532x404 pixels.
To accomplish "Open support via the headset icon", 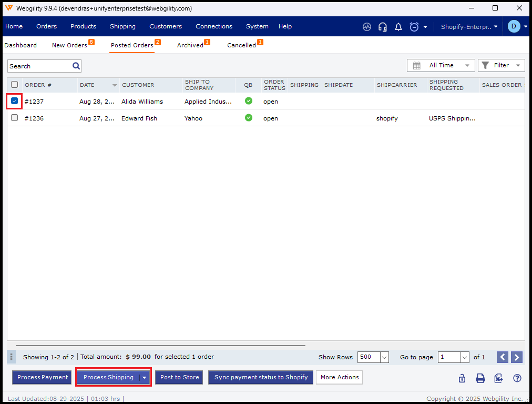I will pyautogui.click(x=383, y=27).
